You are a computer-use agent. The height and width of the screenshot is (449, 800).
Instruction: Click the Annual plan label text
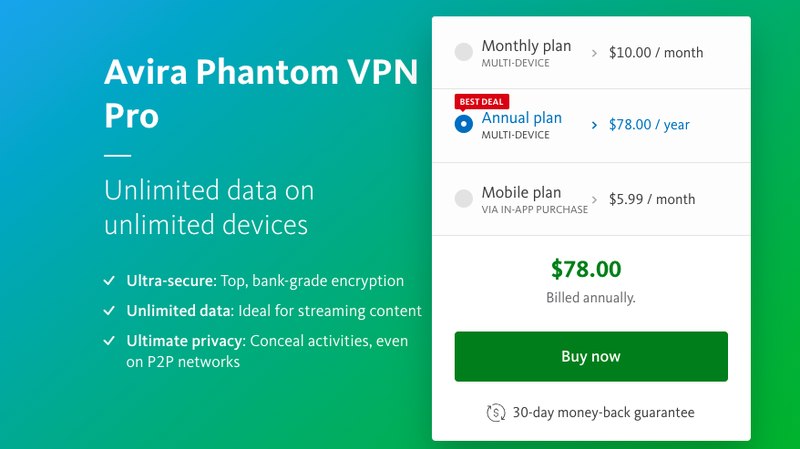point(521,118)
